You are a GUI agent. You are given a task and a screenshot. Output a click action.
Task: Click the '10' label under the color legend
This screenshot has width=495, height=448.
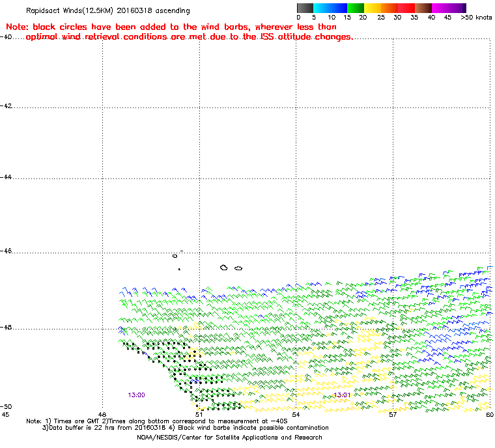point(332,18)
